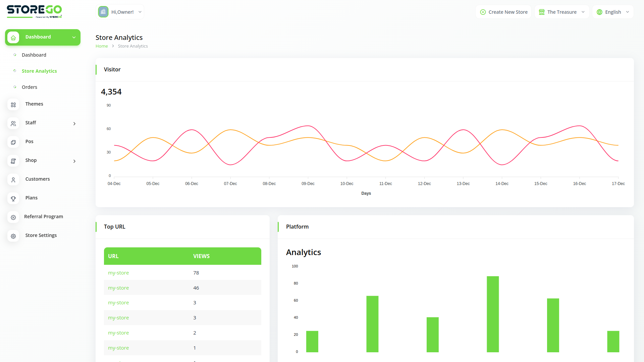Screen dimensions: 644x362
Task: Expand the Shop submenu arrow
Action: pyautogui.click(x=74, y=161)
